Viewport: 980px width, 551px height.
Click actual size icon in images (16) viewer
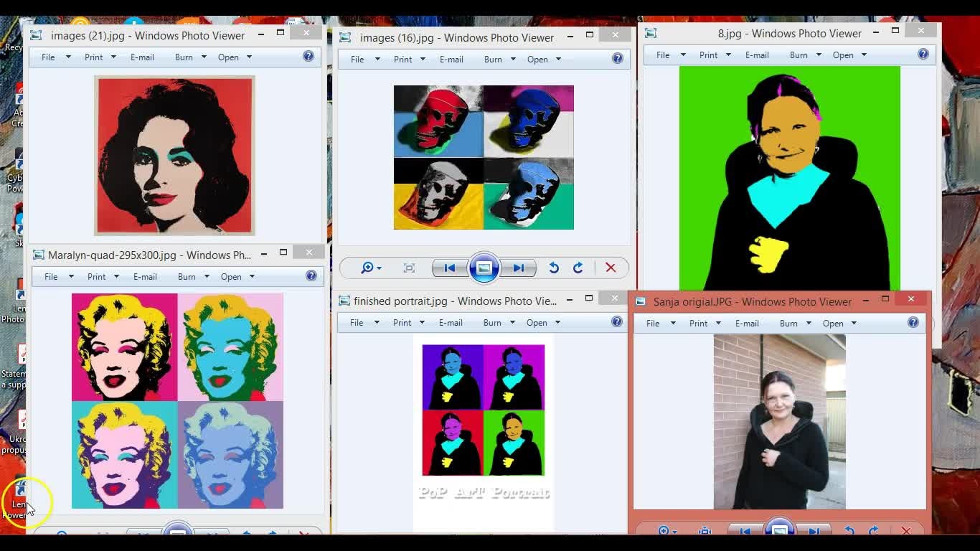pos(409,268)
